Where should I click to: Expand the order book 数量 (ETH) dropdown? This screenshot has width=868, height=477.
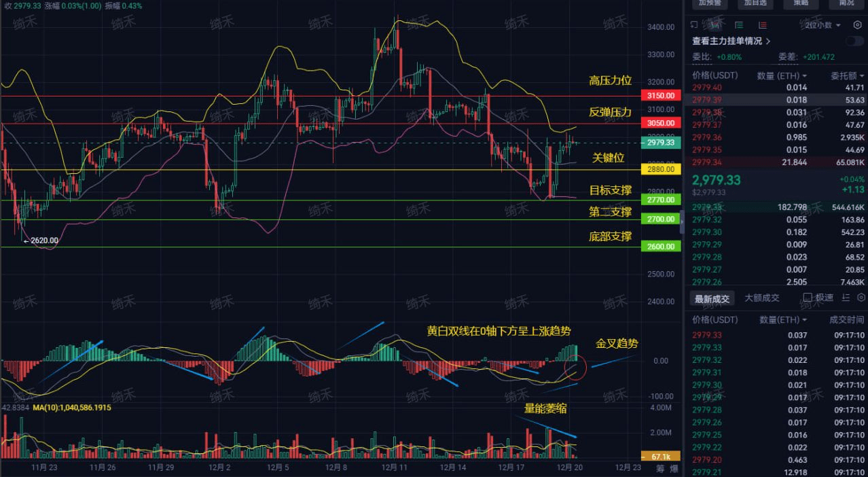pos(782,75)
